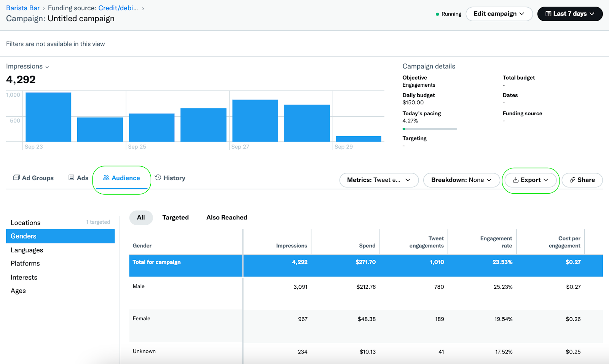Click the 189 Female tweet engagements cell

tap(440, 319)
